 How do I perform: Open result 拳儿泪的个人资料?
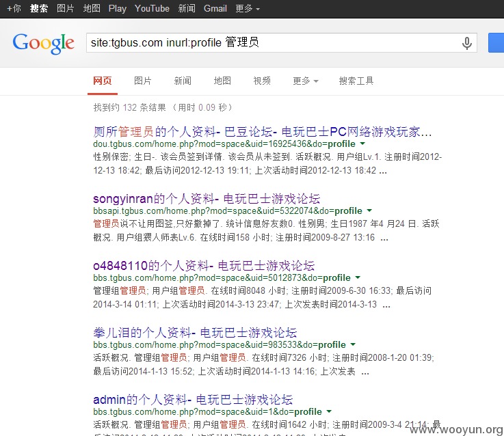195,333
